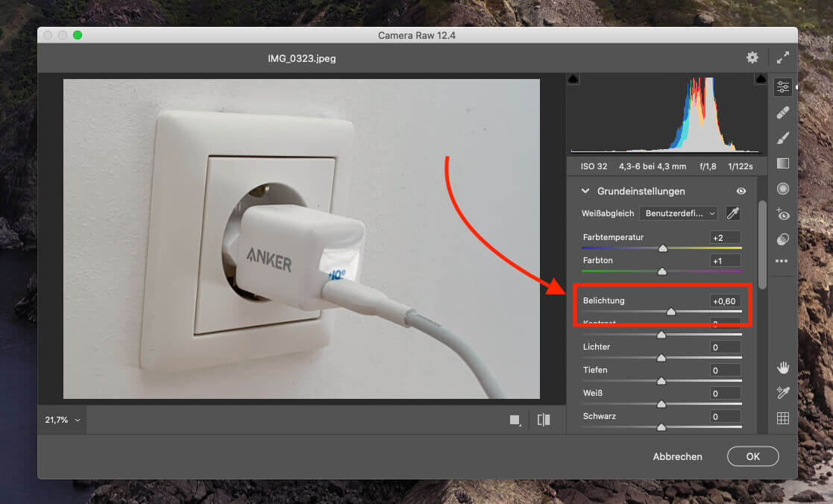833x504 pixels.
Task: Toggle the grid overlay icon
Action: point(782,418)
